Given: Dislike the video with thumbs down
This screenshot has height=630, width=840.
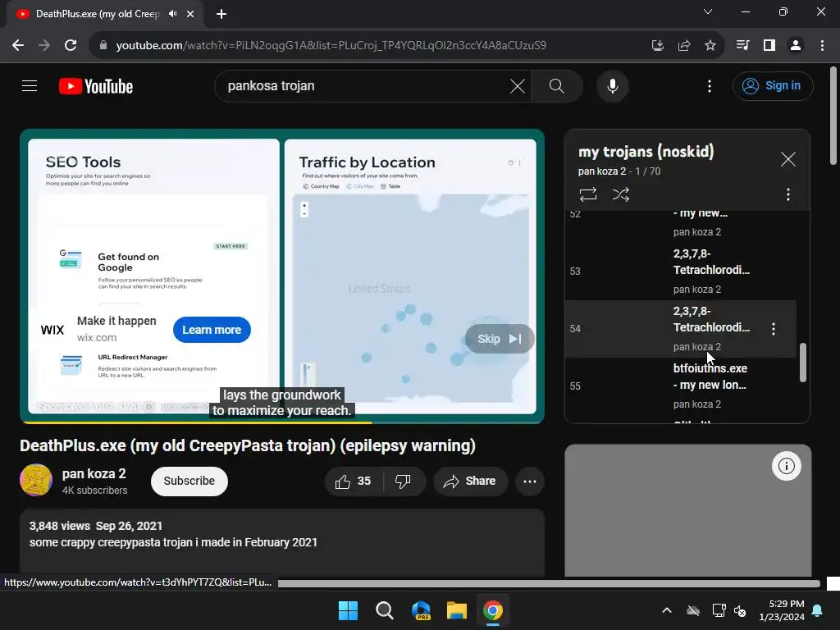Looking at the screenshot, I should coord(403,481).
